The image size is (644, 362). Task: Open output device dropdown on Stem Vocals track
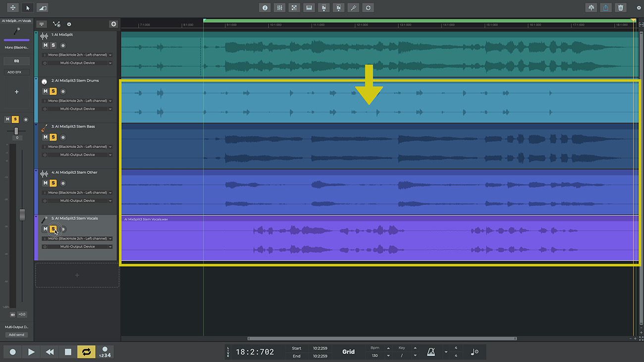[x=78, y=247]
